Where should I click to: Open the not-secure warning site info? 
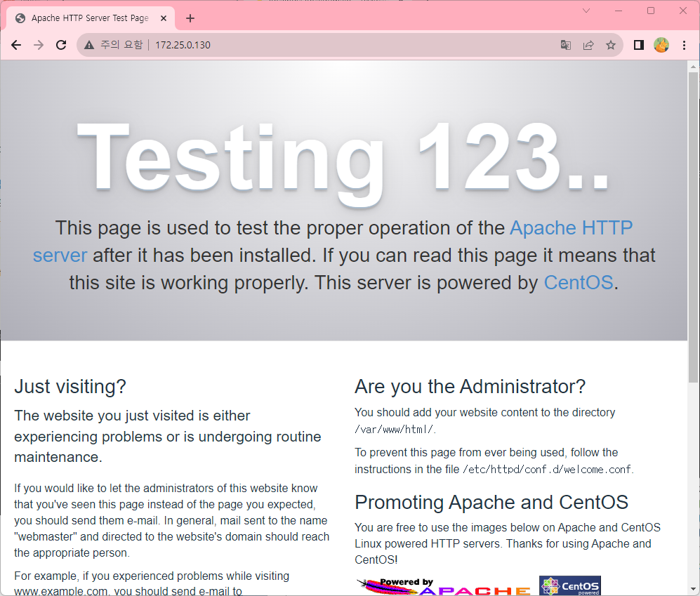tap(89, 45)
